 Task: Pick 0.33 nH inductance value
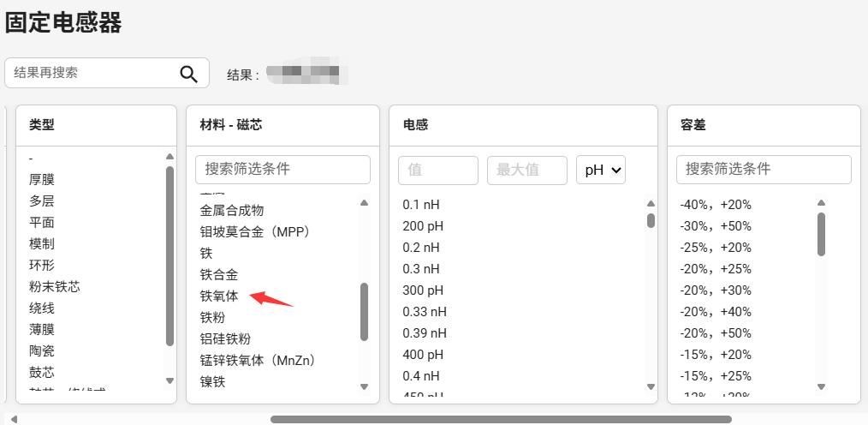[424, 312]
